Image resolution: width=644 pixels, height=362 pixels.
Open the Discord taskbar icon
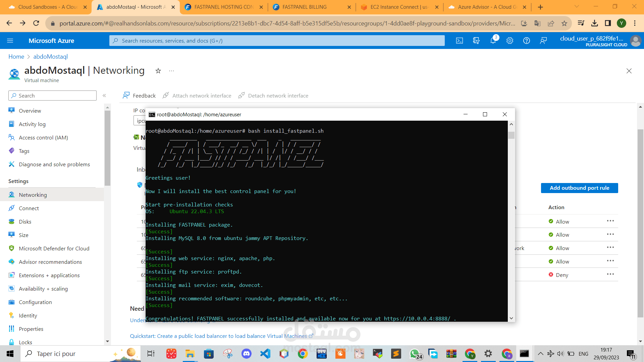coord(246,354)
